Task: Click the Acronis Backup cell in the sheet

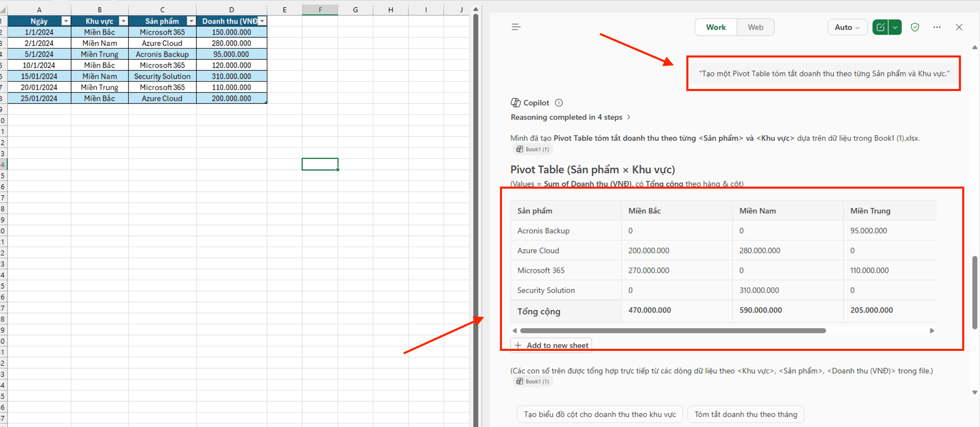Action: click(162, 54)
